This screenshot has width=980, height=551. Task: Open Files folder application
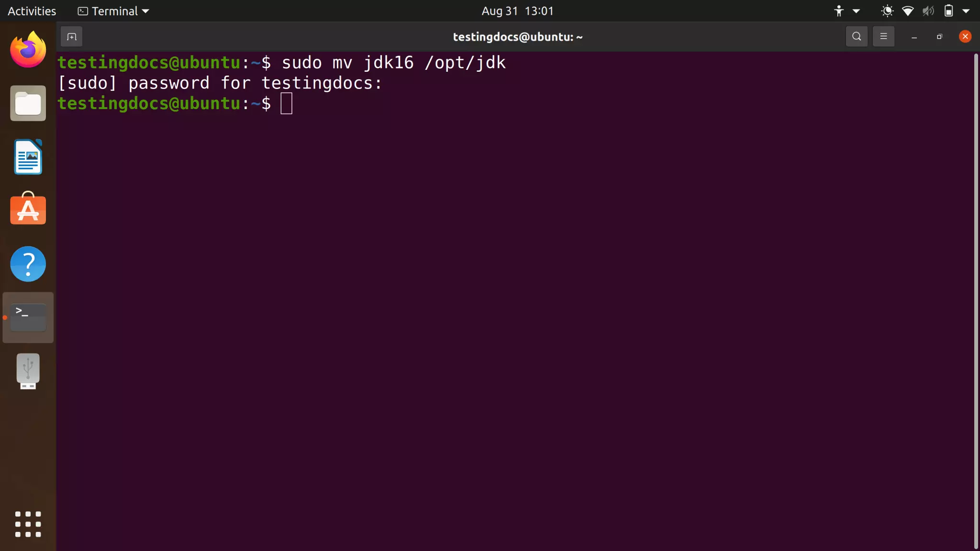tap(28, 103)
